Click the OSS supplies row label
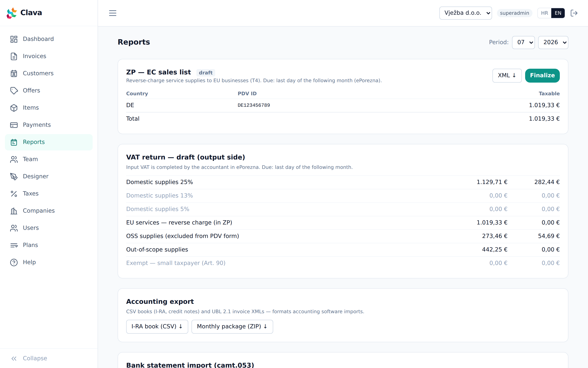 [183, 236]
